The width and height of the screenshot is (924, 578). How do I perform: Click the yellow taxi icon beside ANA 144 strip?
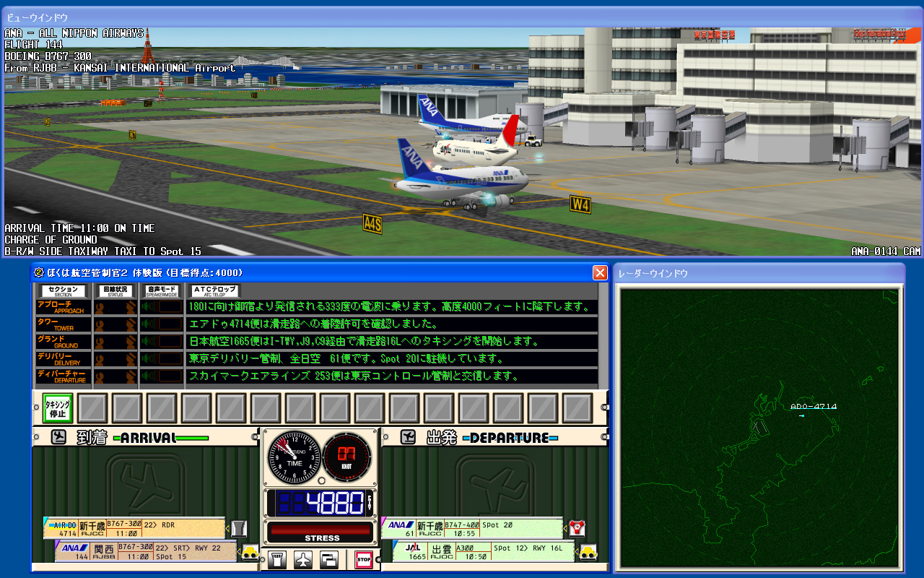[x=250, y=552]
